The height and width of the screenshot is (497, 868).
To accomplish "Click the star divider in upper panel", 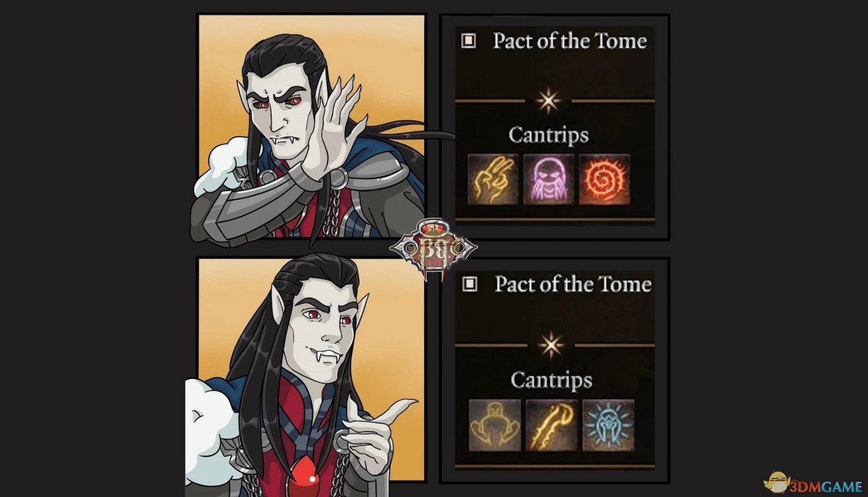I will pos(548,101).
